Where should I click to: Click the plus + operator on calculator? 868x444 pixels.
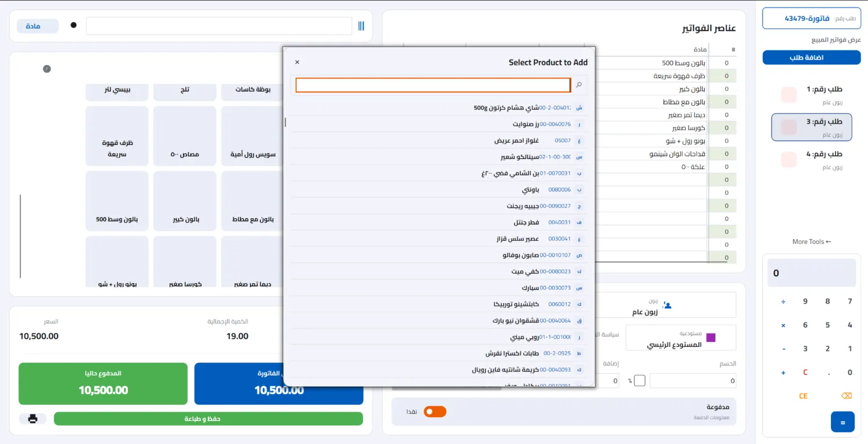(x=784, y=373)
